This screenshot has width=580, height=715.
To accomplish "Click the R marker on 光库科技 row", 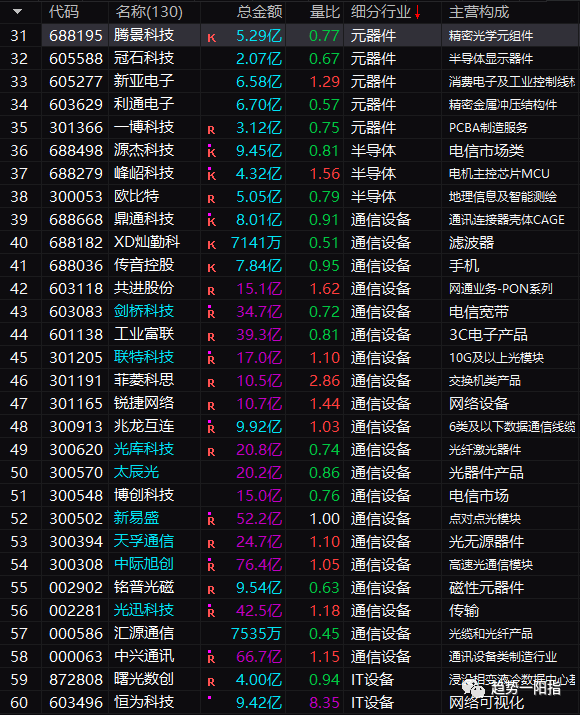I will 211,452.
